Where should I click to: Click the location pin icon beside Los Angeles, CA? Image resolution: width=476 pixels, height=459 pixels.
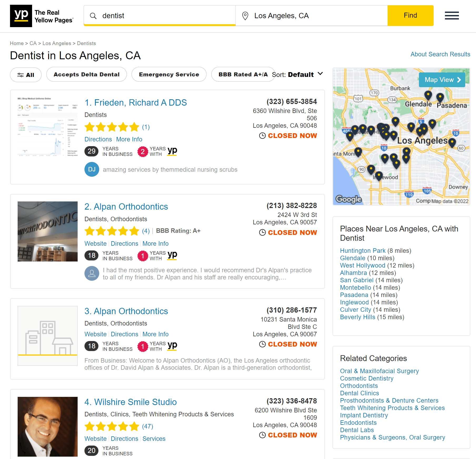click(245, 16)
